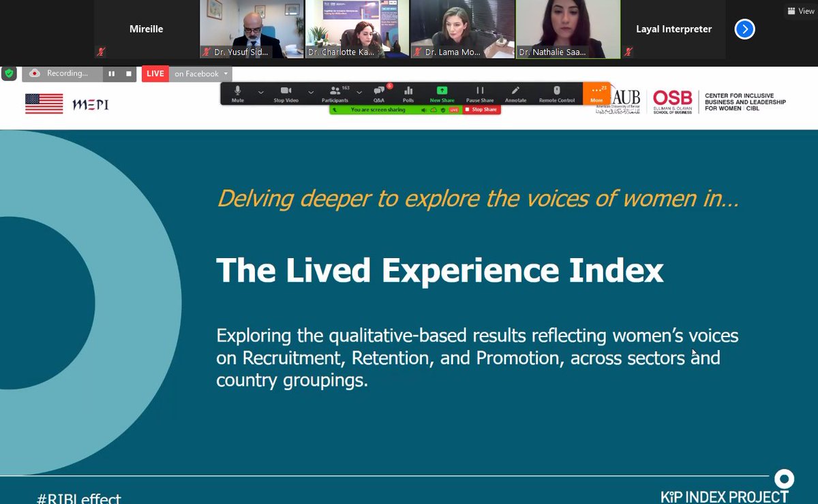818x504 pixels.
Task: Pause the recording
Action: coord(112,74)
